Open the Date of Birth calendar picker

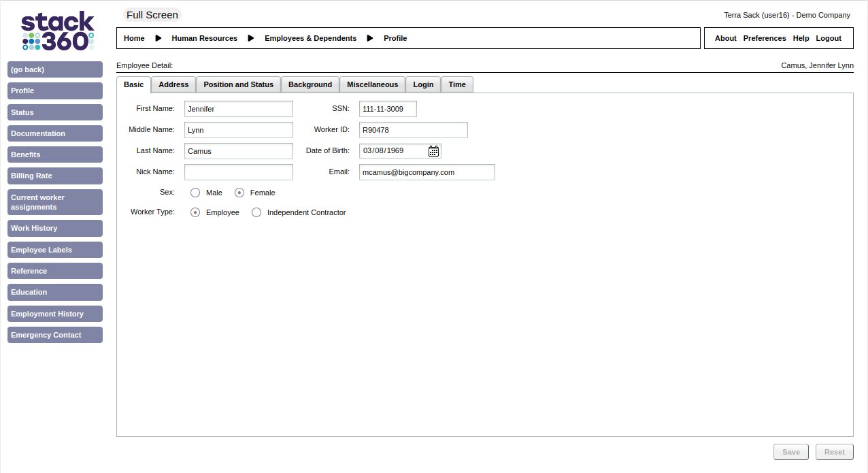pyautogui.click(x=433, y=151)
